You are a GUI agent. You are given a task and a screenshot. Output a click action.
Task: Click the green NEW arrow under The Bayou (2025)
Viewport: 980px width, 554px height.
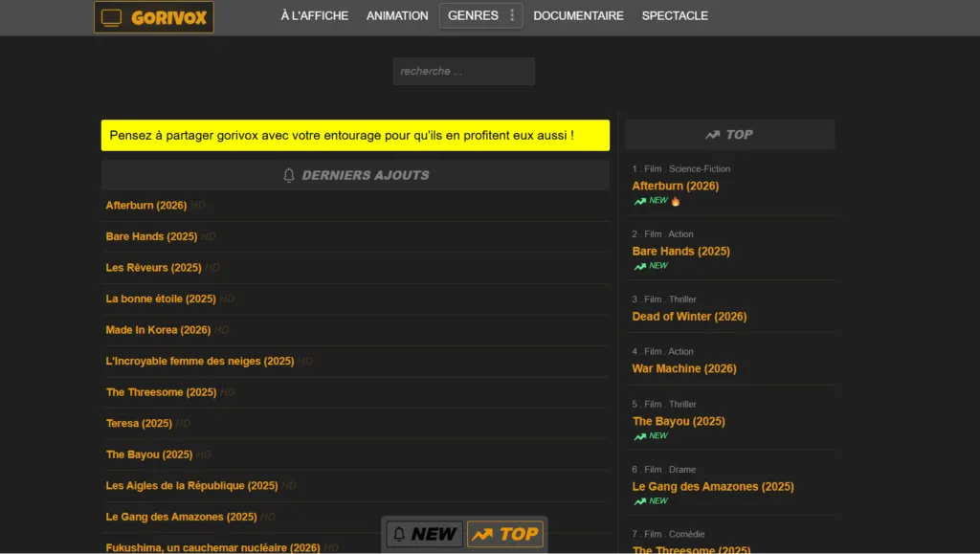pos(639,435)
